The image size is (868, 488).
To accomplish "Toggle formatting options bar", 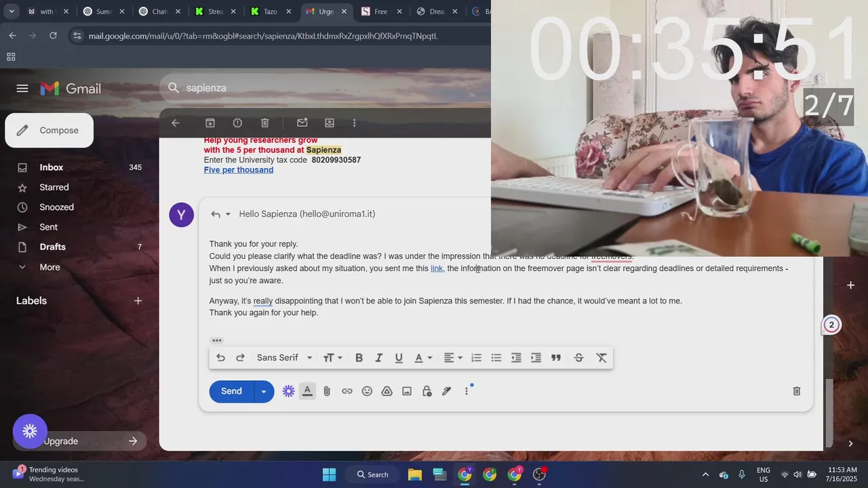I will point(307,391).
